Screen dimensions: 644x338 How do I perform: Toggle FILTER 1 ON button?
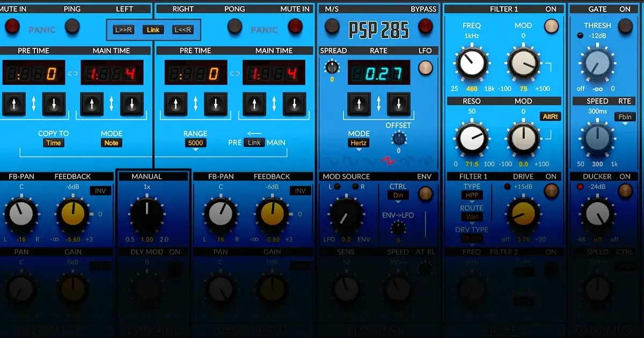click(551, 26)
